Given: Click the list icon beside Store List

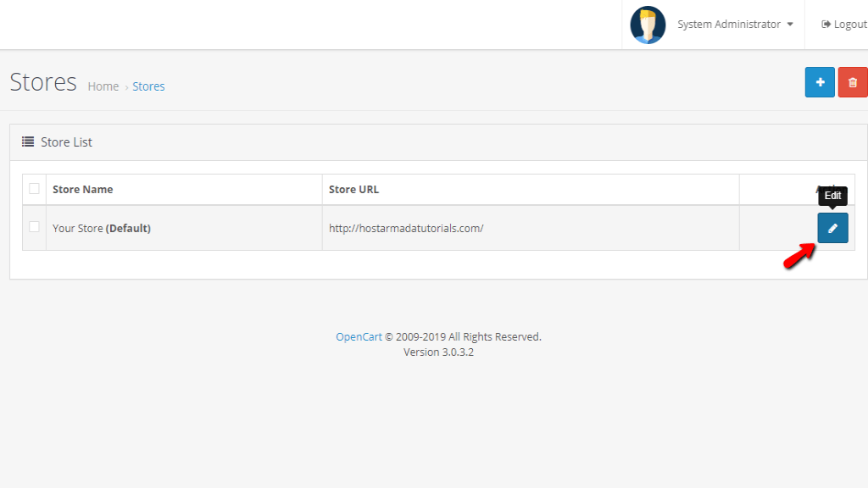Looking at the screenshot, I should tap(28, 142).
